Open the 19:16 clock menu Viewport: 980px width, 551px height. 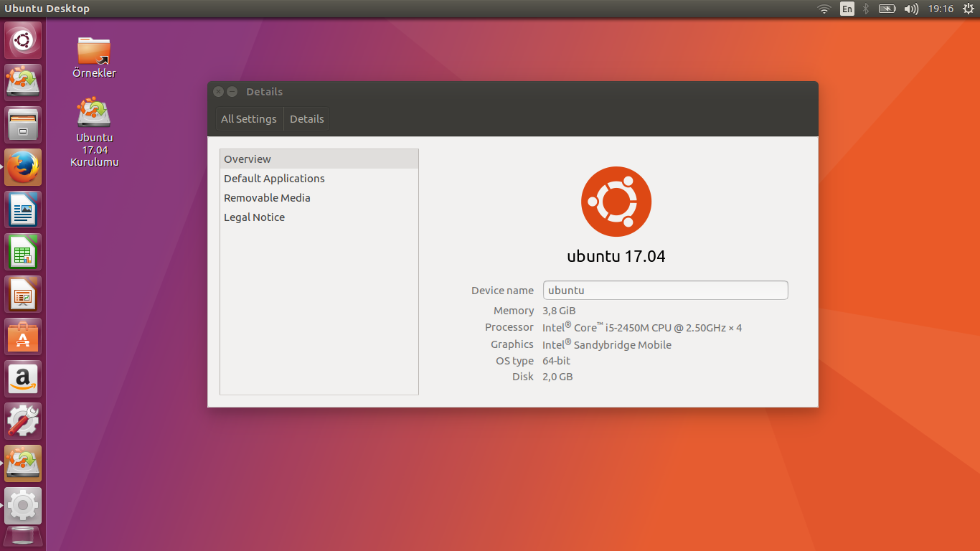click(941, 9)
